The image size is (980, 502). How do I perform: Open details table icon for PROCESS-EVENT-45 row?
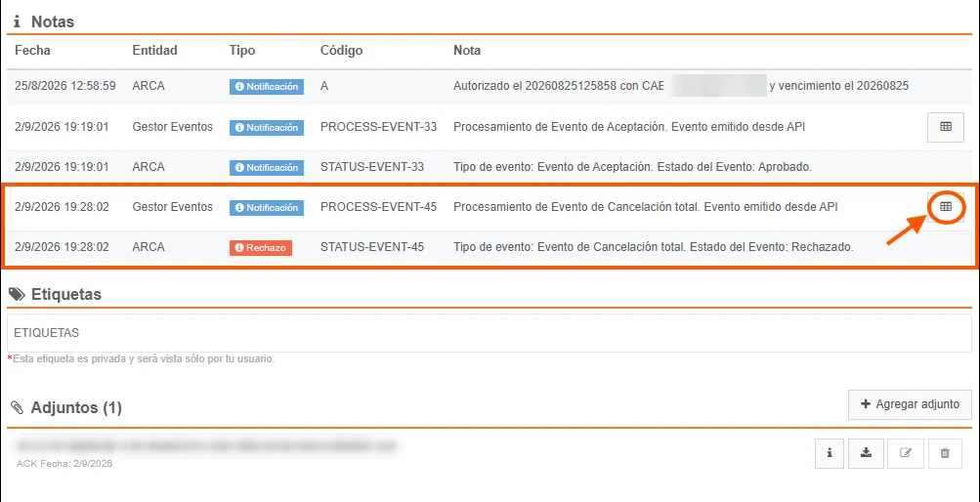click(946, 207)
